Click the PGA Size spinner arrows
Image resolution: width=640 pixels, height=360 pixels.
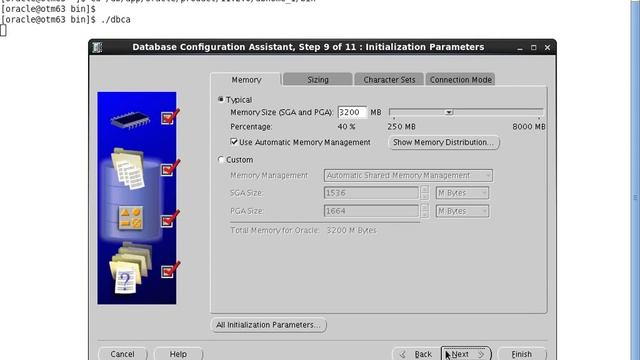point(424,211)
